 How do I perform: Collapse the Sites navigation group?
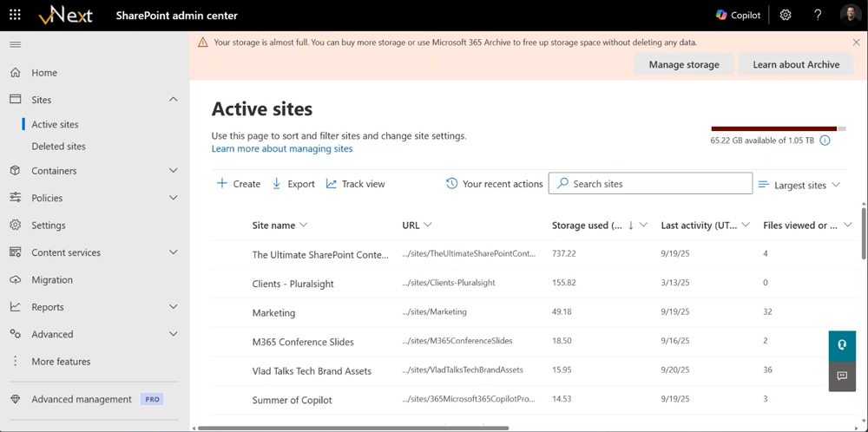[x=174, y=100]
